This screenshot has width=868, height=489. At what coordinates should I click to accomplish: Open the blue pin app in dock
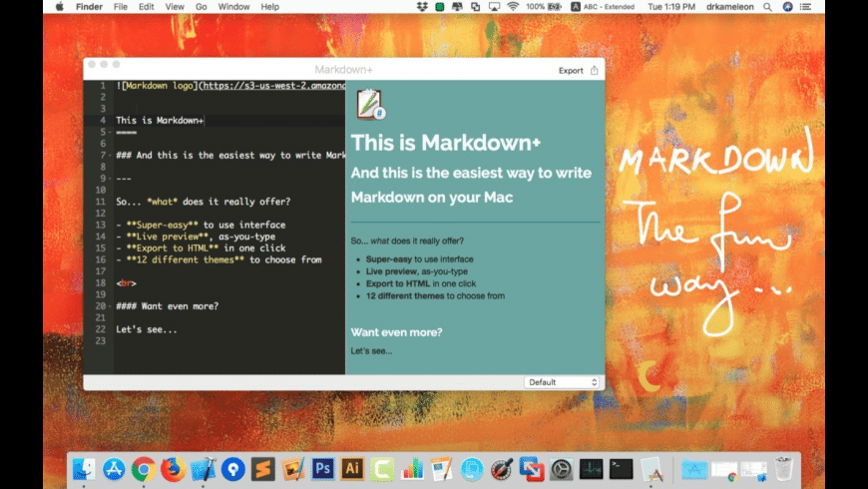coord(233,469)
